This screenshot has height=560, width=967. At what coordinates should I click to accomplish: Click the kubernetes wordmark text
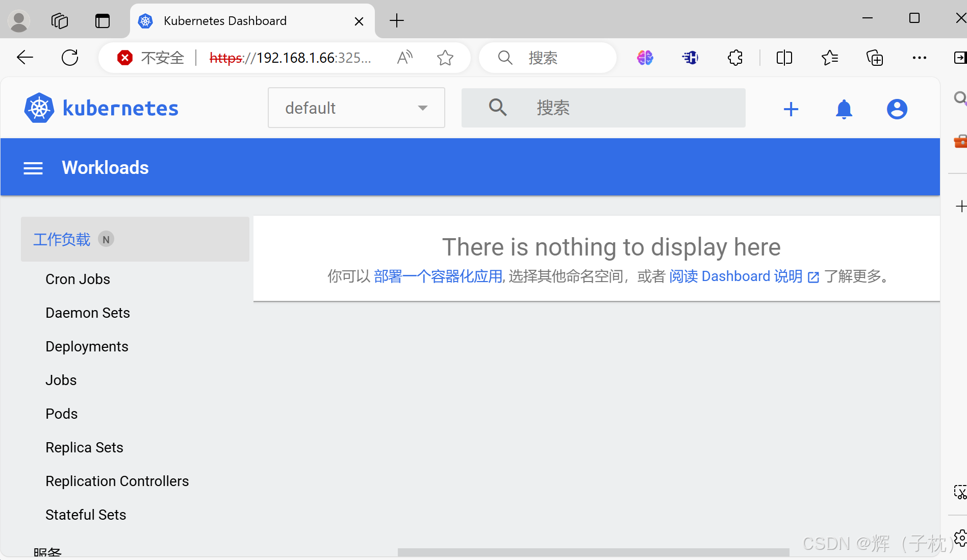pos(120,108)
